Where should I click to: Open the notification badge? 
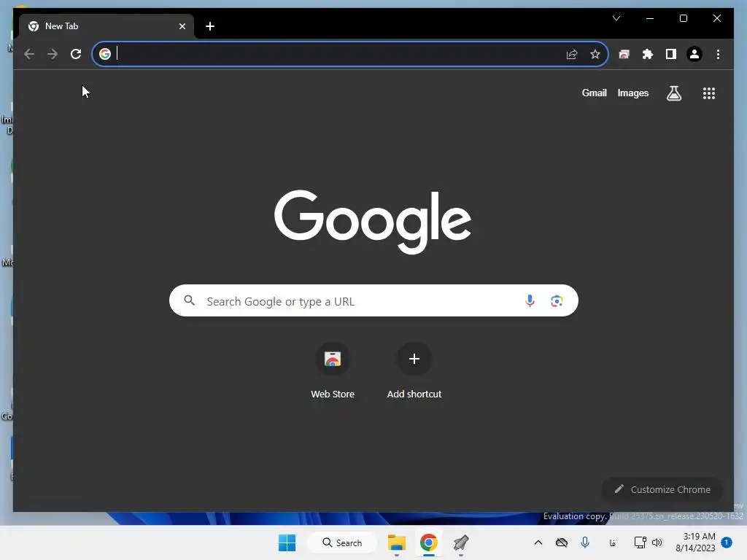(x=727, y=542)
